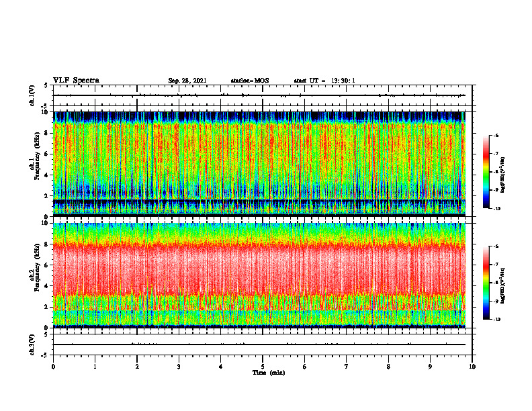532x411 pixels.
Task: Click the "6" kHz tick of ch.2 spectrogram
Action: coord(47,265)
